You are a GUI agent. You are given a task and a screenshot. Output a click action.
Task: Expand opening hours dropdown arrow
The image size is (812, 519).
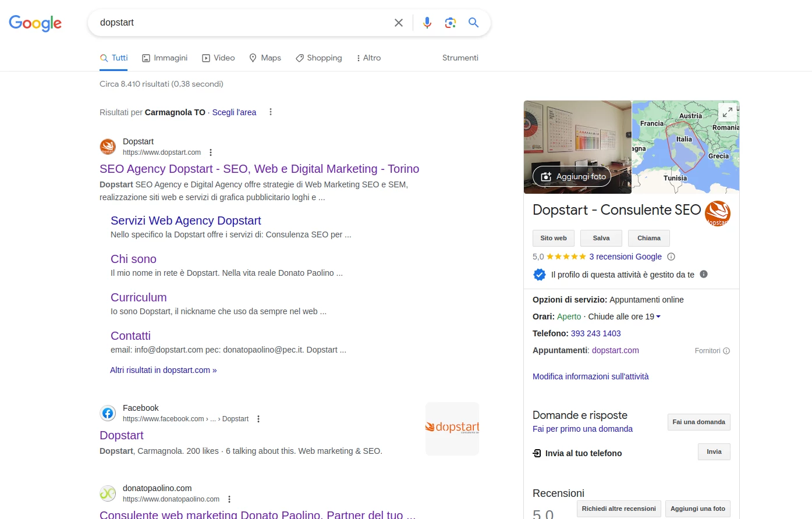[x=658, y=317]
